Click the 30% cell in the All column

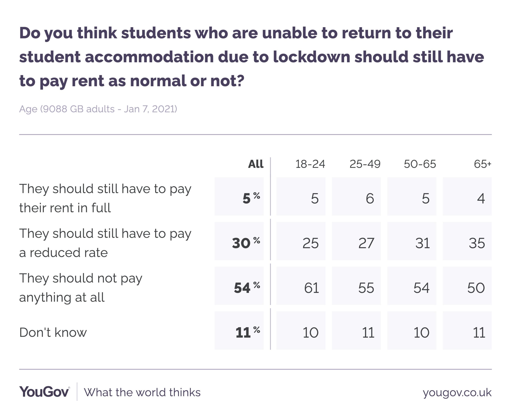(x=239, y=241)
